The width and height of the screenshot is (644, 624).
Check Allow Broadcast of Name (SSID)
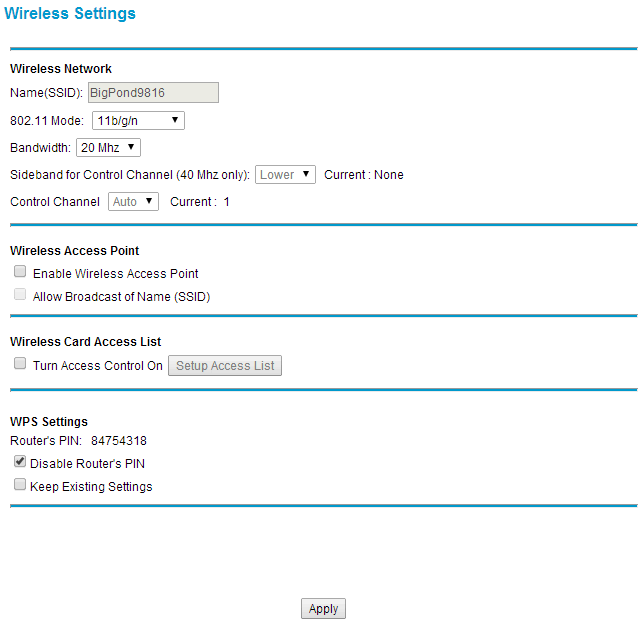pos(20,295)
